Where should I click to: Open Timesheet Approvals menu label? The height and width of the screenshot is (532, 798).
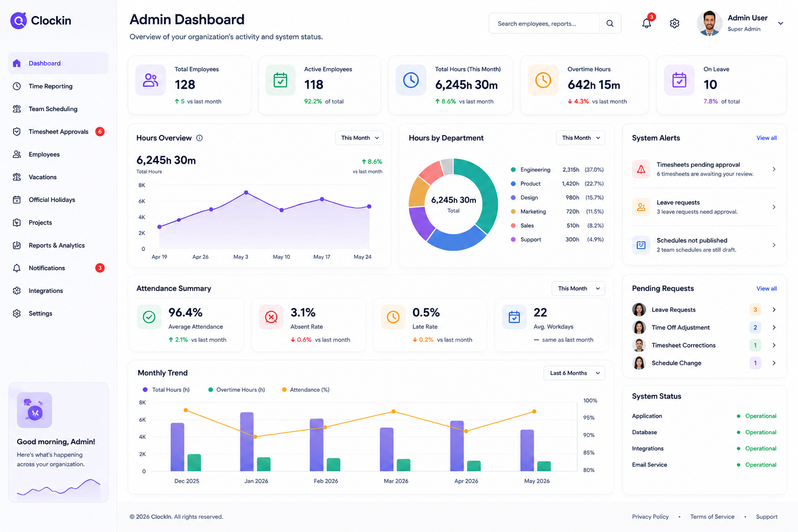click(x=58, y=132)
